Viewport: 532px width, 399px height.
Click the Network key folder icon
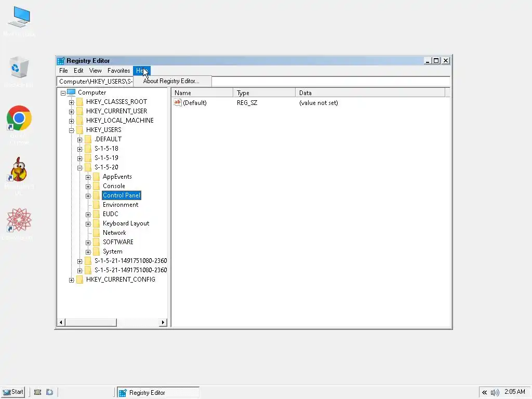pos(96,233)
